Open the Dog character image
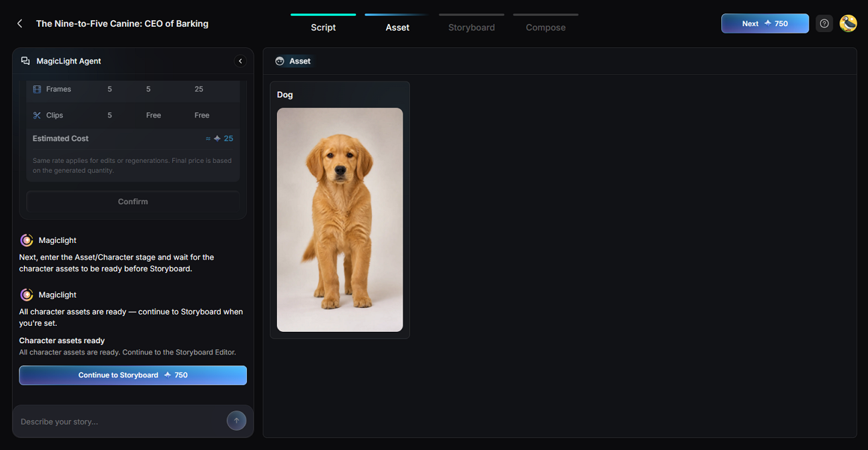This screenshot has width=868, height=450. (x=340, y=220)
